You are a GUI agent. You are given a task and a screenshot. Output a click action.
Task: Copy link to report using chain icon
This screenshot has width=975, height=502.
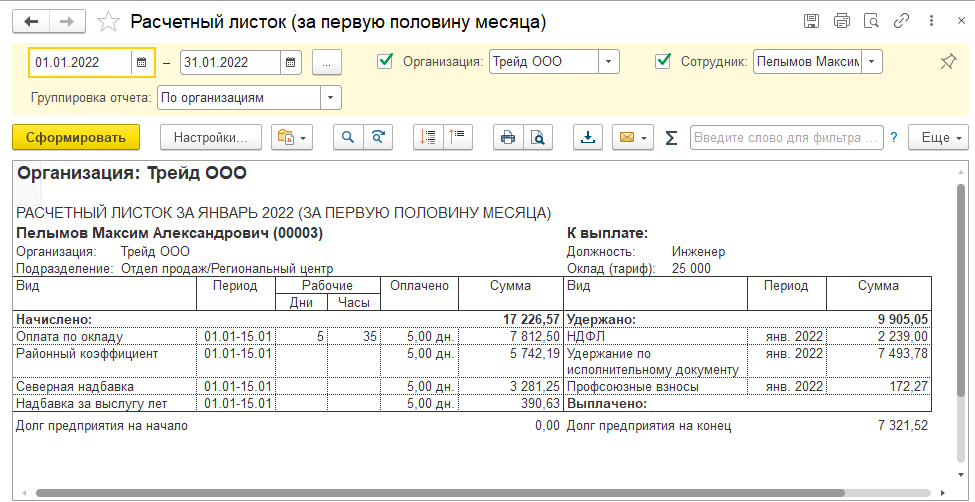pos(901,21)
